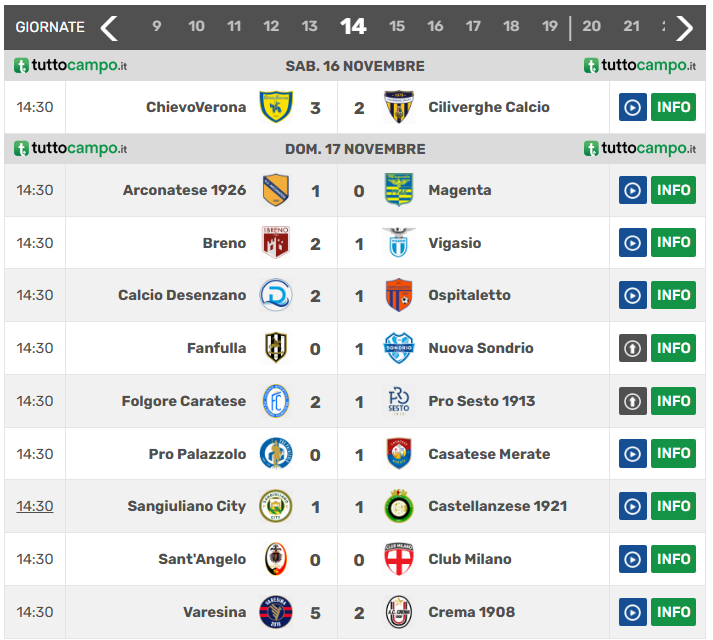This screenshot has height=640, width=713.
Task: Click the Varesina team crest
Action: (x=276, y=611)
